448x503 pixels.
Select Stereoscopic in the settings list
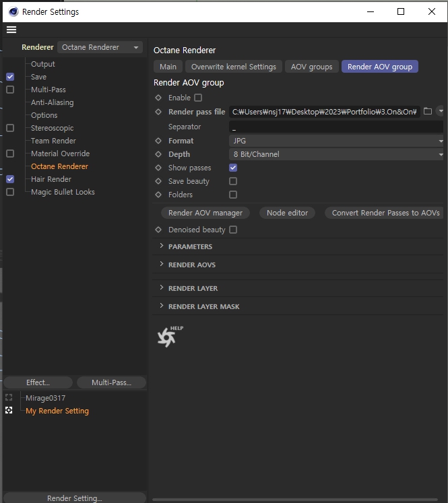53,128
